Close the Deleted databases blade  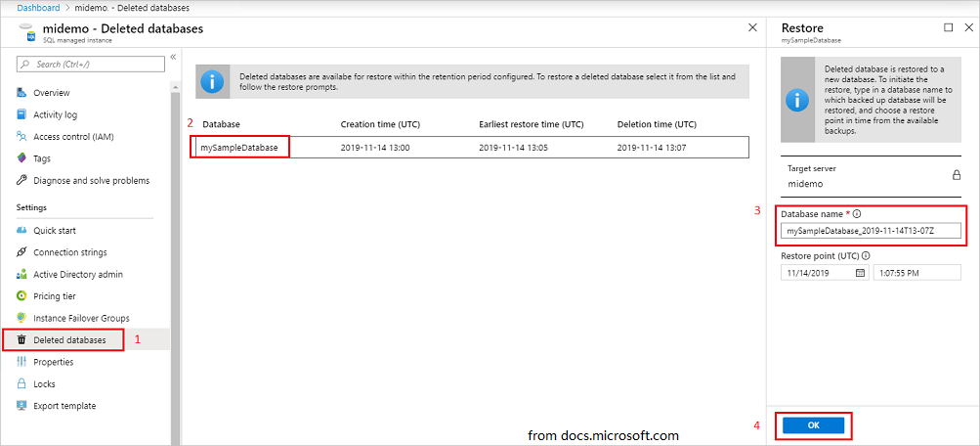pos(753,27)
